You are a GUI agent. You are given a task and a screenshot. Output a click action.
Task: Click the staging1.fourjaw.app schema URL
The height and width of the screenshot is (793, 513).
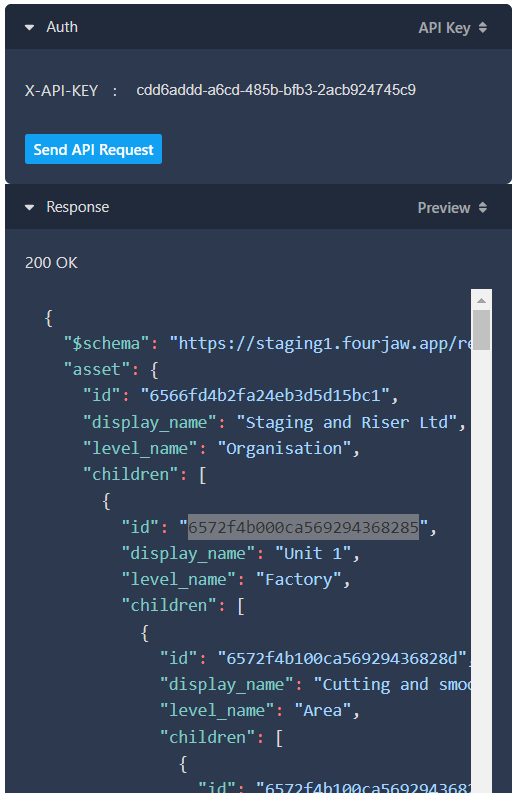tap(322, 343)
